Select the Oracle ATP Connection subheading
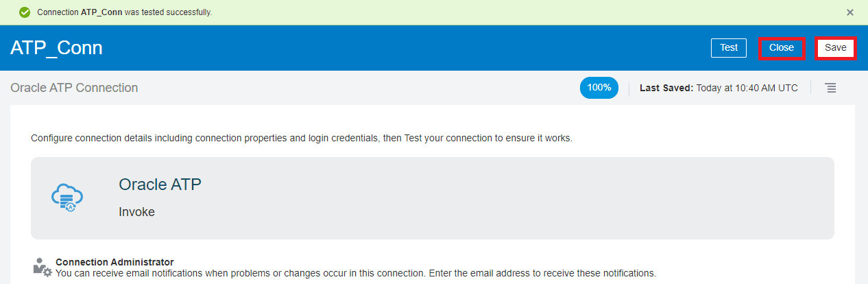 click(x=74, y=88)
